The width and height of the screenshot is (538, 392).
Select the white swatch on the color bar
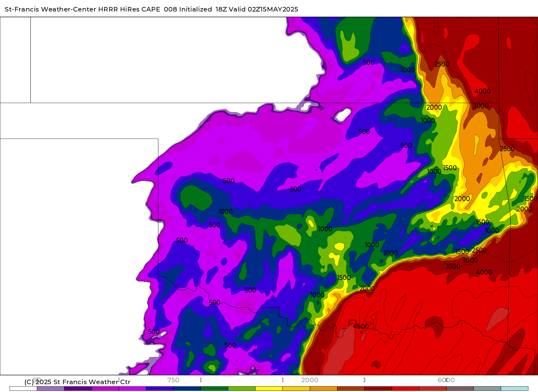23,388
